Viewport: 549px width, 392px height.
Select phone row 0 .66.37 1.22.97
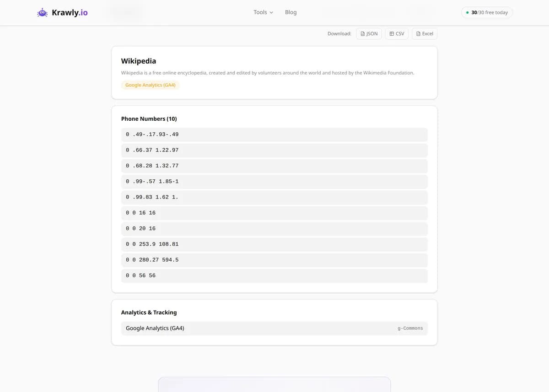[274, 150]
